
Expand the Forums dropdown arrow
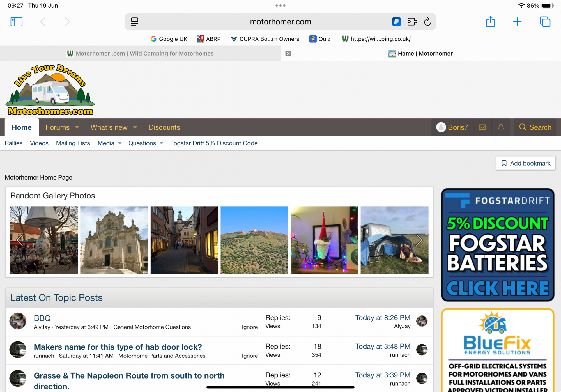pyautogui.click(x=77, y=127)
